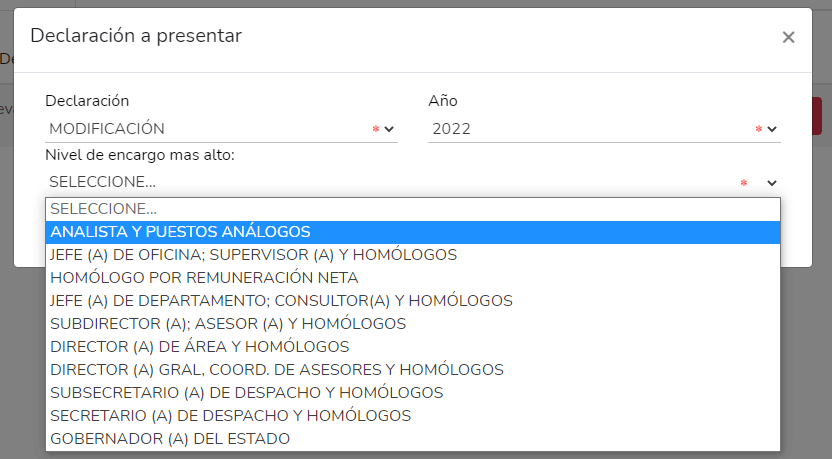Choose SUBDIRECTOR (A); ASESOR (A) option
The image size is (832, 459).
coord(228,324)
